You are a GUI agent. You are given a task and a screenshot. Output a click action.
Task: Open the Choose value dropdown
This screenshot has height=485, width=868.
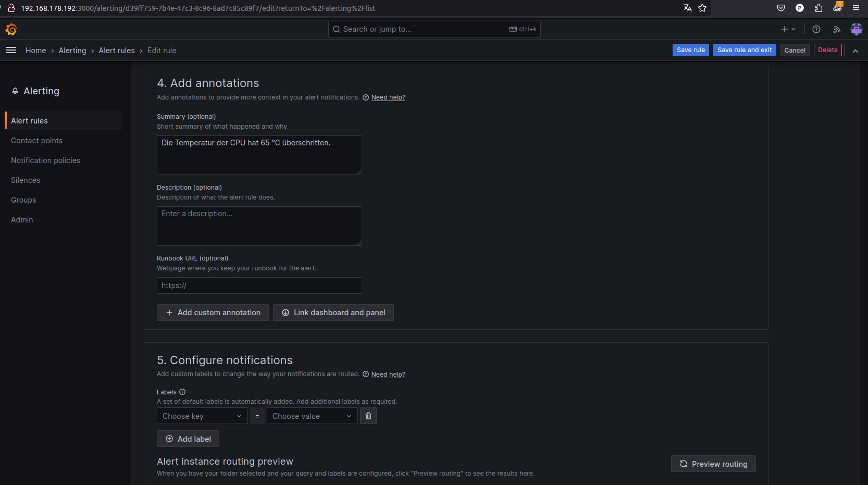pyautogui.click(x=312, y=416)
